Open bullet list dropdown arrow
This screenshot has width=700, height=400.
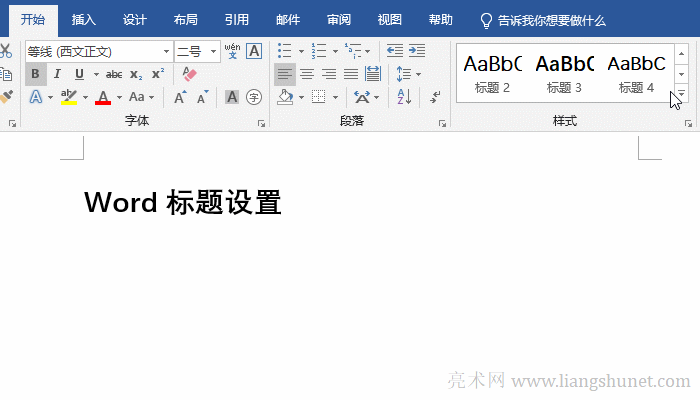pyautogui.click(x=301, y=51)
